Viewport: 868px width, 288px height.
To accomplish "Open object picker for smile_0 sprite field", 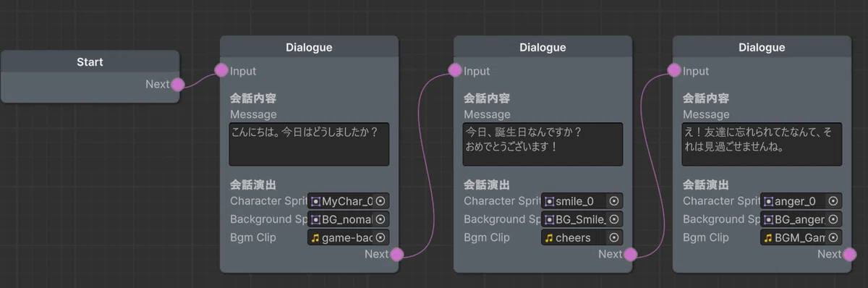I will [614, 201].
